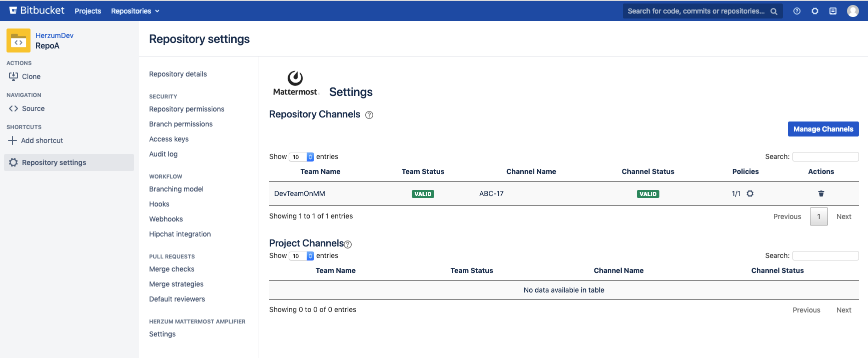Open the header icon left of the avatar
This screenshot has width=868, height=358.
tap(833, 11)
